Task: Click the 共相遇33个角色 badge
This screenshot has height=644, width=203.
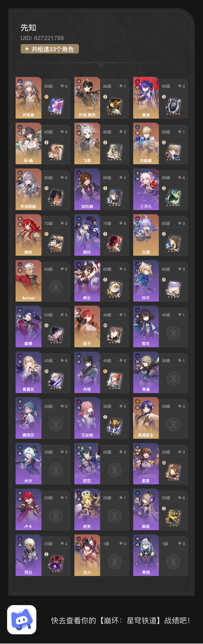Action: [50, 49]
